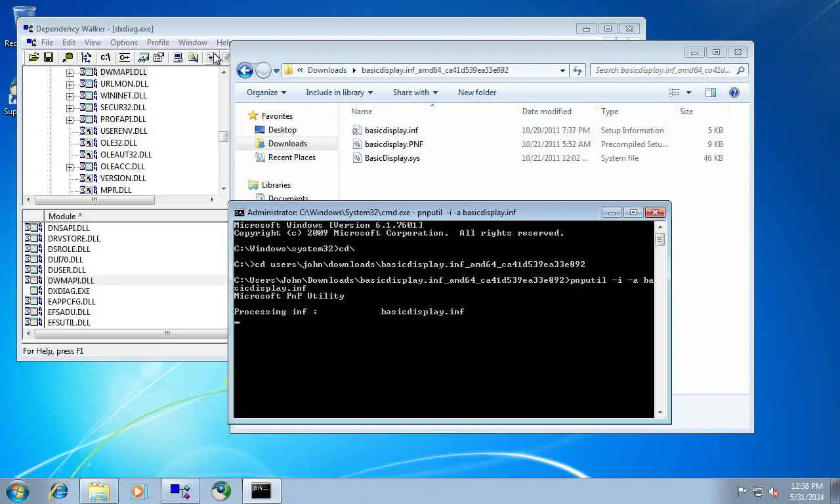Open Dependency Walker's Profile menu

click(x=158, y=43)
